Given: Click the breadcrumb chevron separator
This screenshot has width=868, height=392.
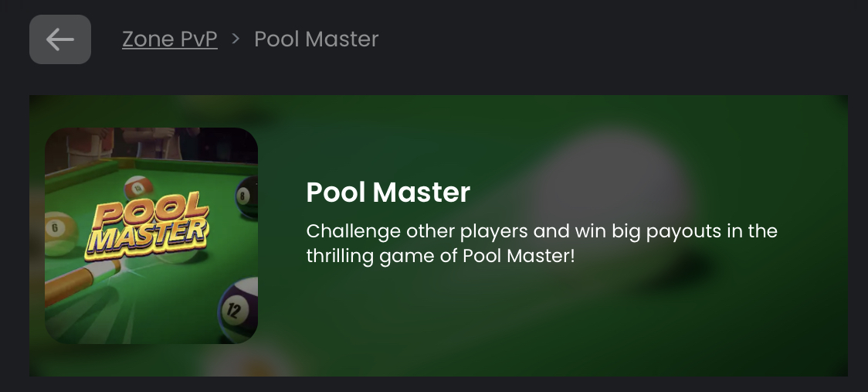Looking at the screenshot, I should click(x=236, y=39).
